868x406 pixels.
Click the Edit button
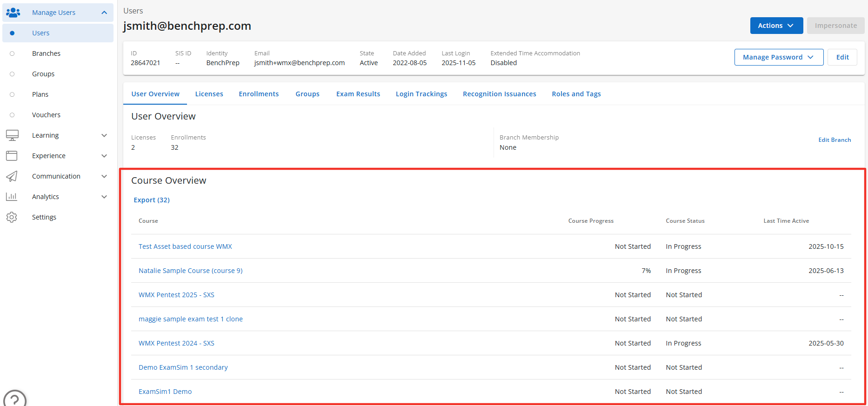click(842, 57)
